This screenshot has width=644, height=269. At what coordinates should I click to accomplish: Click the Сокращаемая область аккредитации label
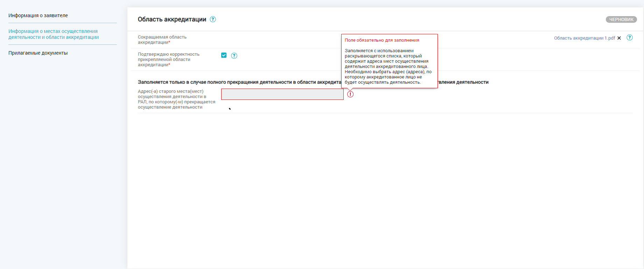(162, 40)
